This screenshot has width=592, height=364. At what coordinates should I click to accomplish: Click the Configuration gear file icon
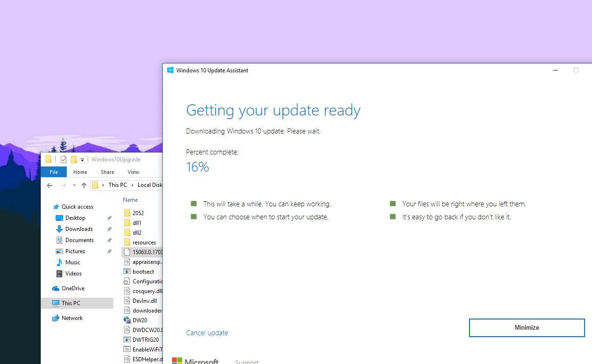click(127, 281)
